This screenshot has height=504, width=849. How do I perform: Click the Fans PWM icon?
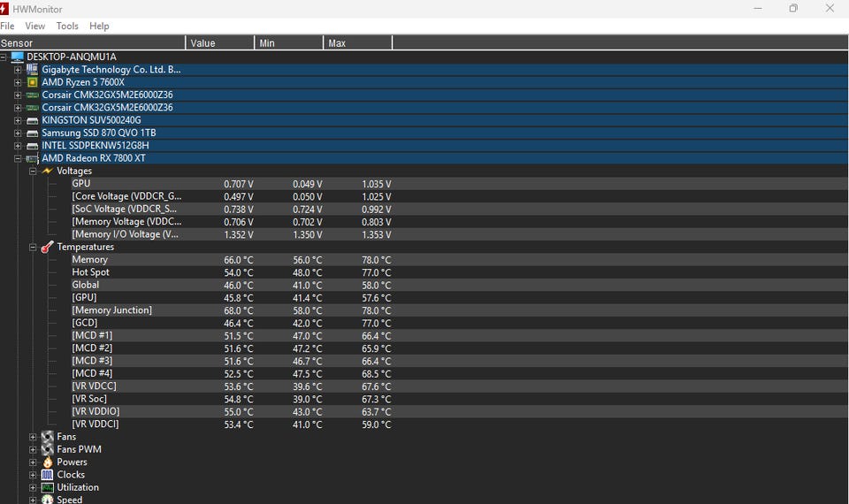coord(48,449)
